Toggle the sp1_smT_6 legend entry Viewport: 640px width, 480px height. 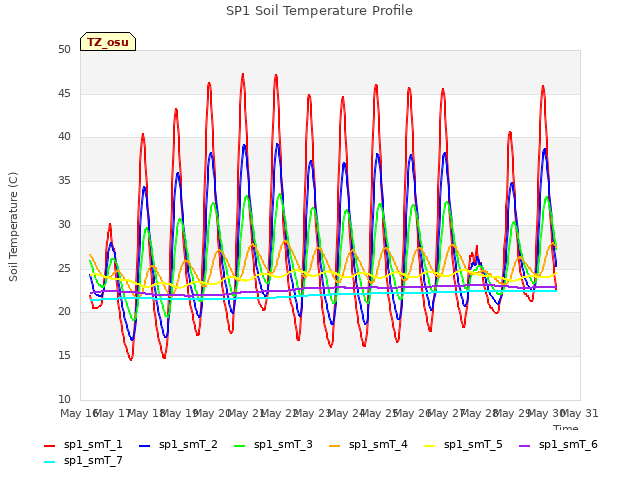(x=558, y=445)
